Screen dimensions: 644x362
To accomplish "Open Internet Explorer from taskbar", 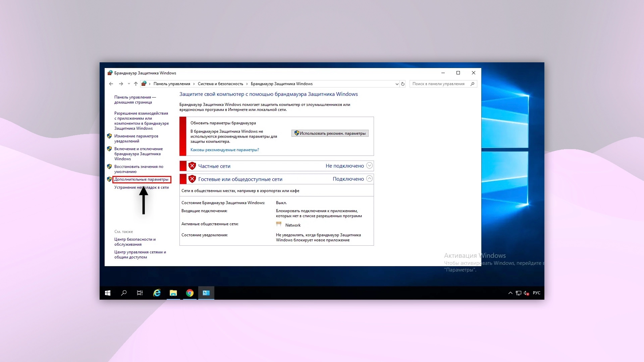I will coord(157,293).
